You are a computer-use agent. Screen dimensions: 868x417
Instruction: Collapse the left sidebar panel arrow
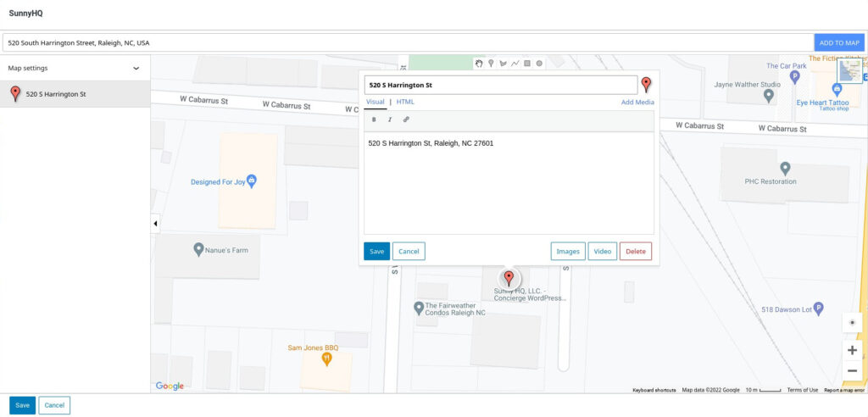(x=155, y=224)
